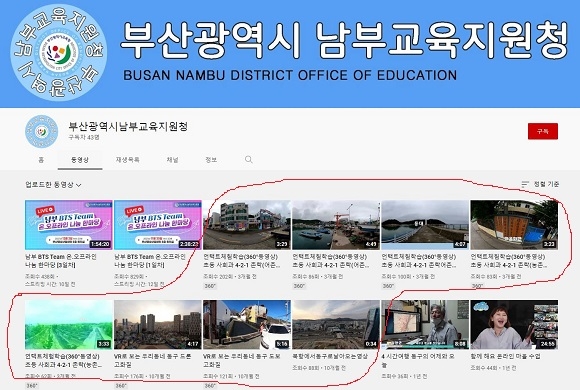This screenshot has height=390, width=580.
Task: Switch to the 홈 tab
Action: tap(41, 160)
